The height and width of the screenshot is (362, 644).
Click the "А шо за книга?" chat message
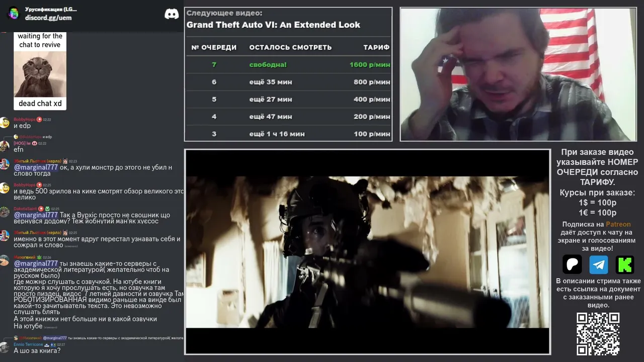click(x=37, y=350)
